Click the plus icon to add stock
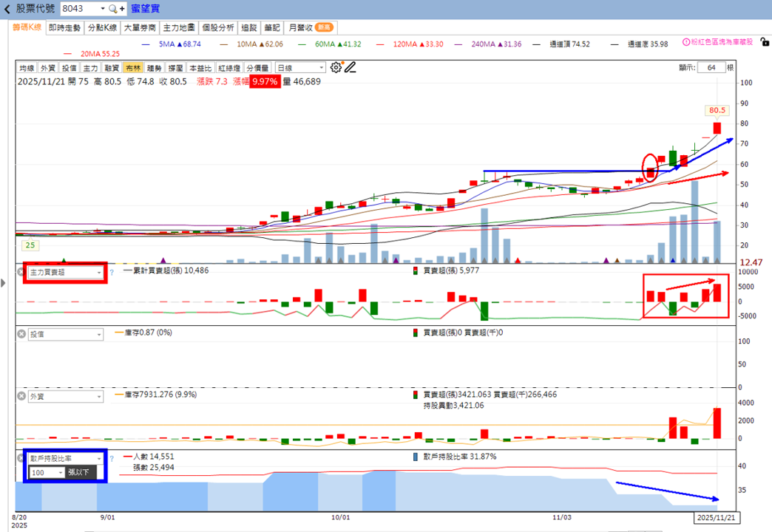The width and height of the screenshot is (772, 532). click(121, 9)
